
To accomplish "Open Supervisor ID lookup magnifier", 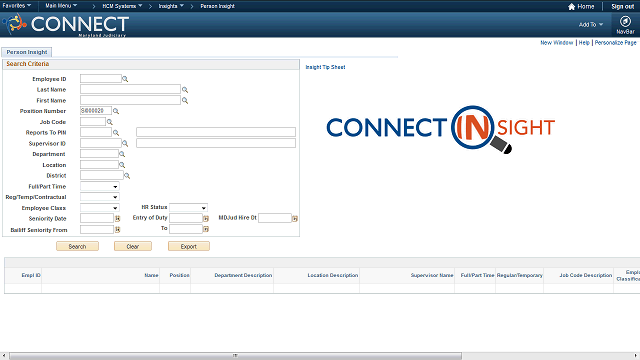I will click(x=125, y=144).
